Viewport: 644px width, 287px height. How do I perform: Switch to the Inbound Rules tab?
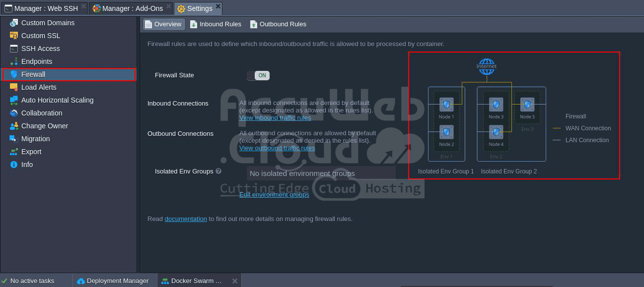coord(215,24)
